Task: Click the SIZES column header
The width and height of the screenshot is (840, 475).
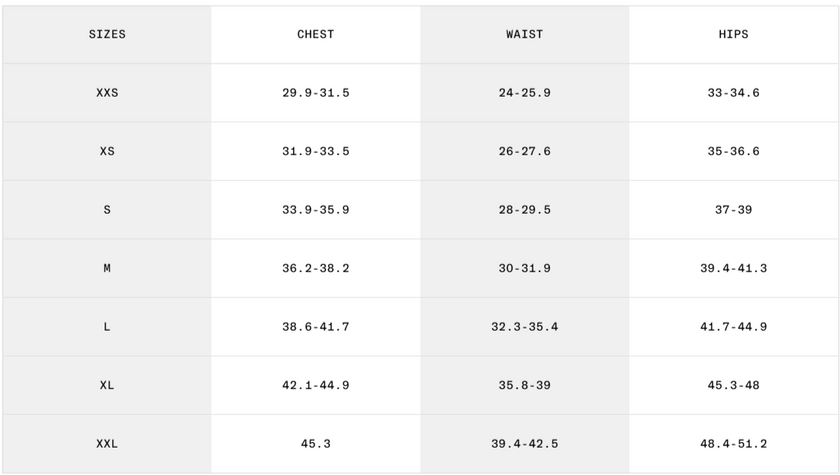Action: (107, 34)
